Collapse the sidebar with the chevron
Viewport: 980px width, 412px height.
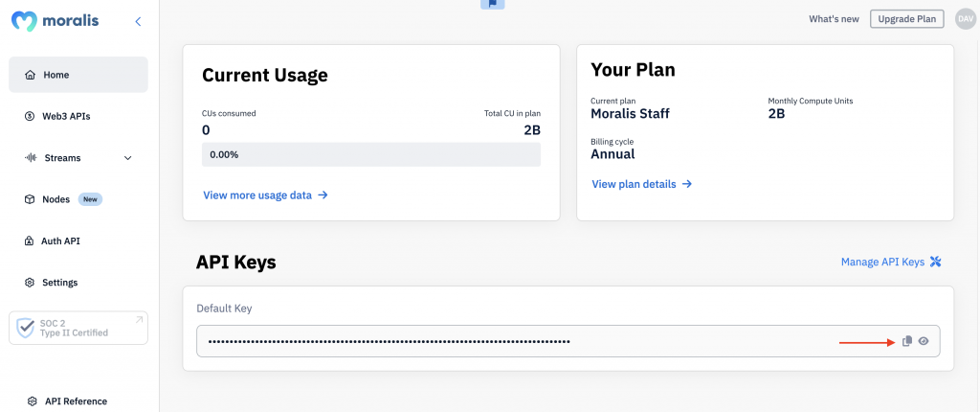[138, 21]
